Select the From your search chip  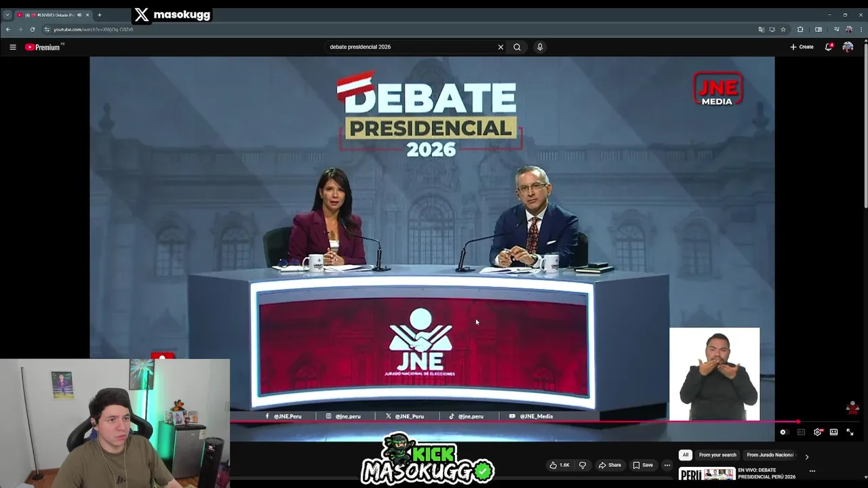pos(717,455)
